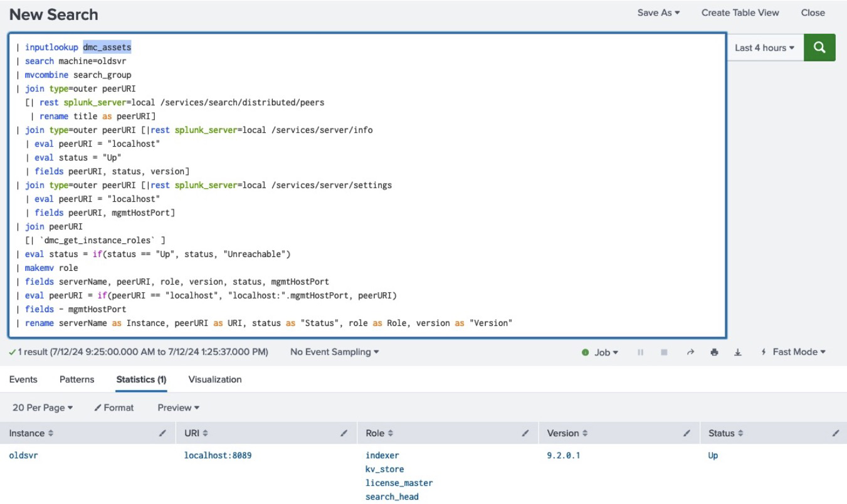
Task: Toggle sorting on the URI column
Action: pos(196,433)
